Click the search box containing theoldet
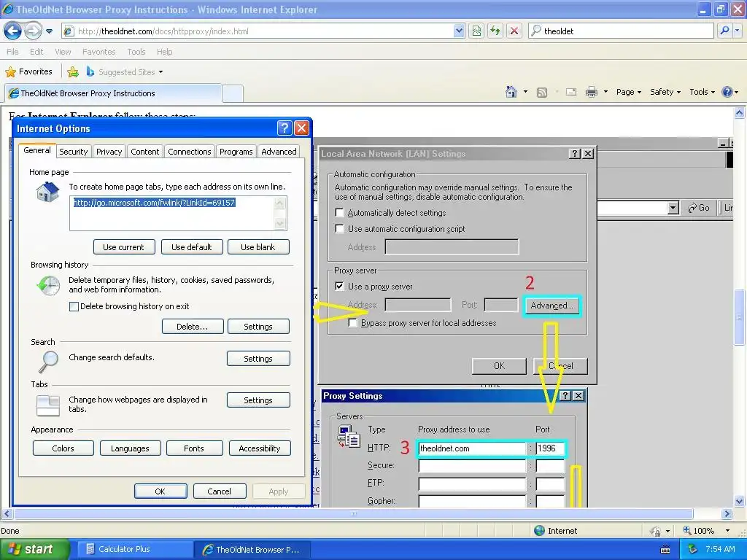Viewport: 747px width, 560px height. [x=621, y=31]
